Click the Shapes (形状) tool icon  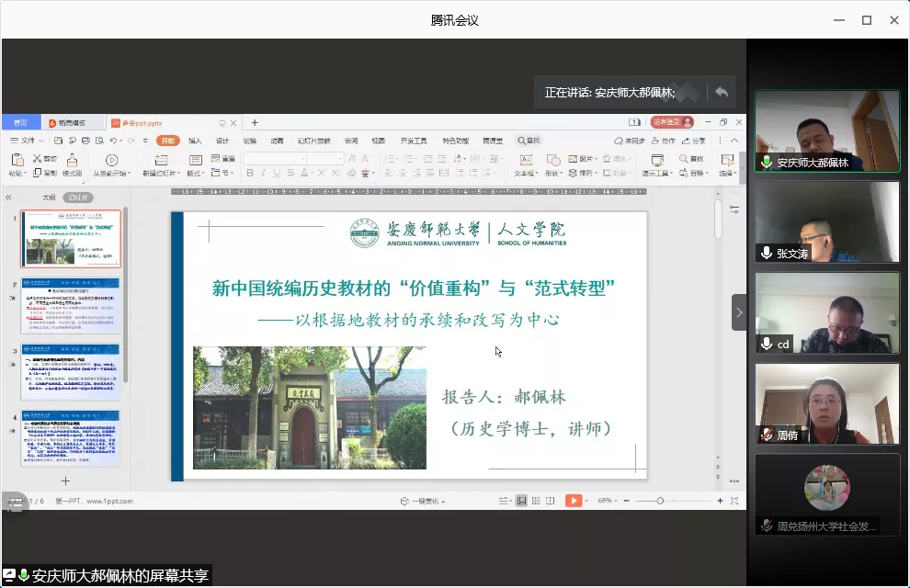pyautogui.click(x=552, y=161)
